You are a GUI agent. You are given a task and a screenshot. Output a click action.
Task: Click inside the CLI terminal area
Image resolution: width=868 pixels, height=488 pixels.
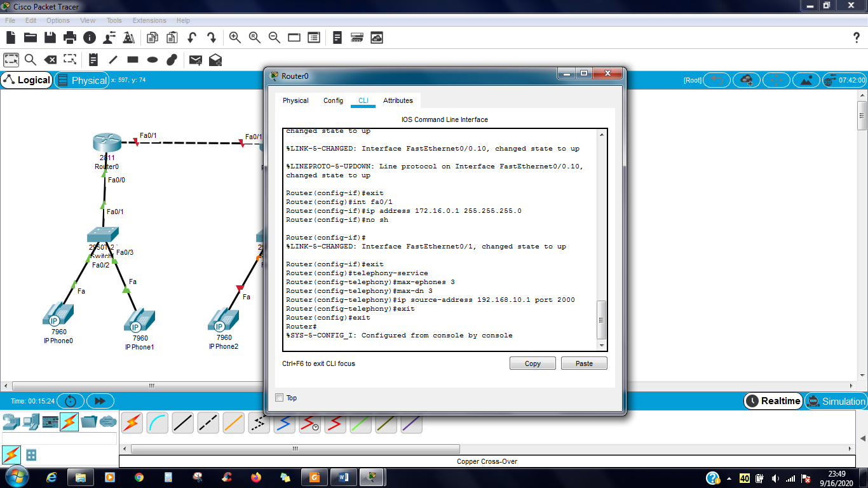[440, 240]
